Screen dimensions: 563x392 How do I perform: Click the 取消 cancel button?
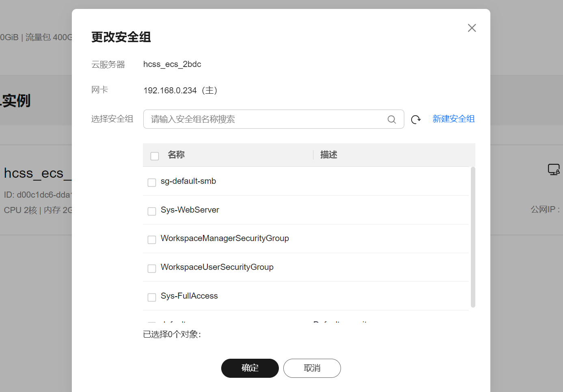click(x=312, y=368)
